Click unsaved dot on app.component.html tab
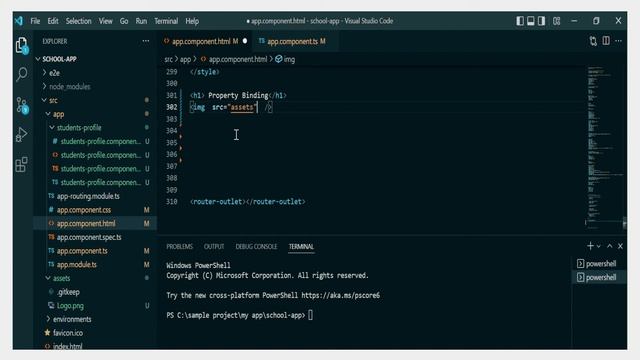Screen dimensions: 640x360 [x=245, y=41]
